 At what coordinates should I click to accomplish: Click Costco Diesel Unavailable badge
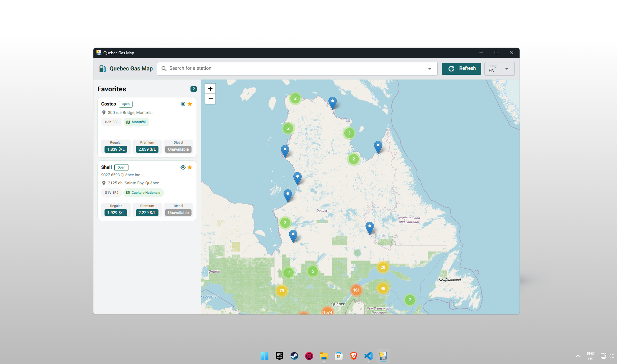[x=178, y=149]
